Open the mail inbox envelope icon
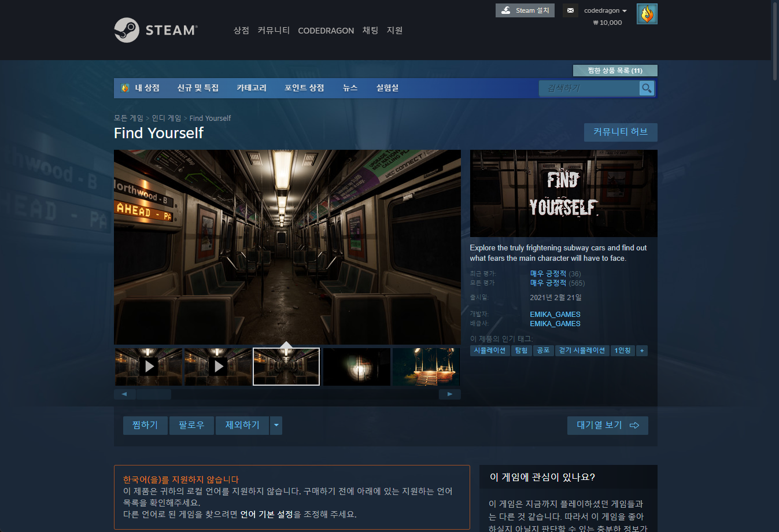 coord(570,10)
